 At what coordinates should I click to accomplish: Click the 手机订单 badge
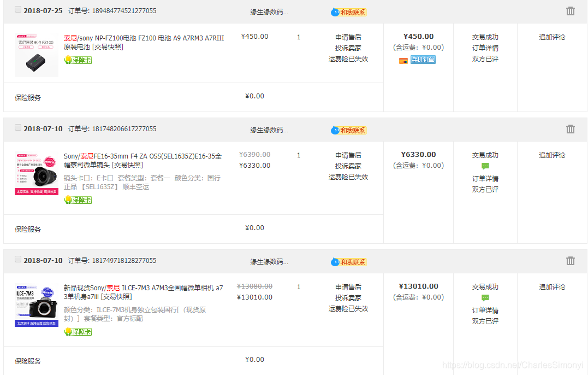[x=423, y=60]
